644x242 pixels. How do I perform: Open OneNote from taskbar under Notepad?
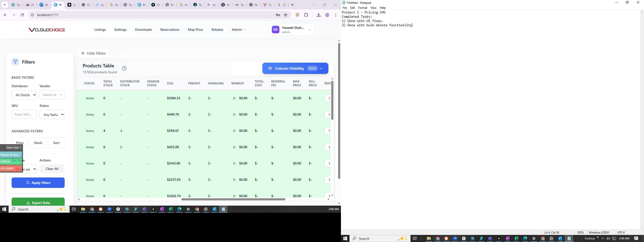507,238
